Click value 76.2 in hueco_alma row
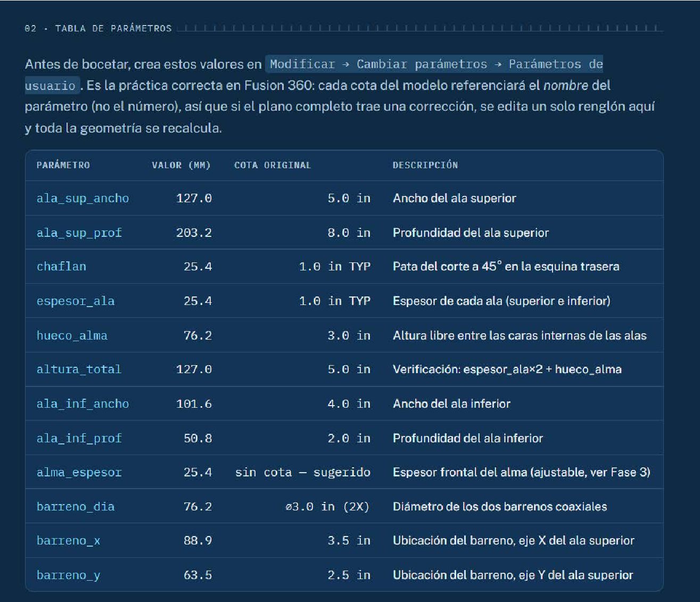This screenshot has height=602, width=700. point(197,335)
